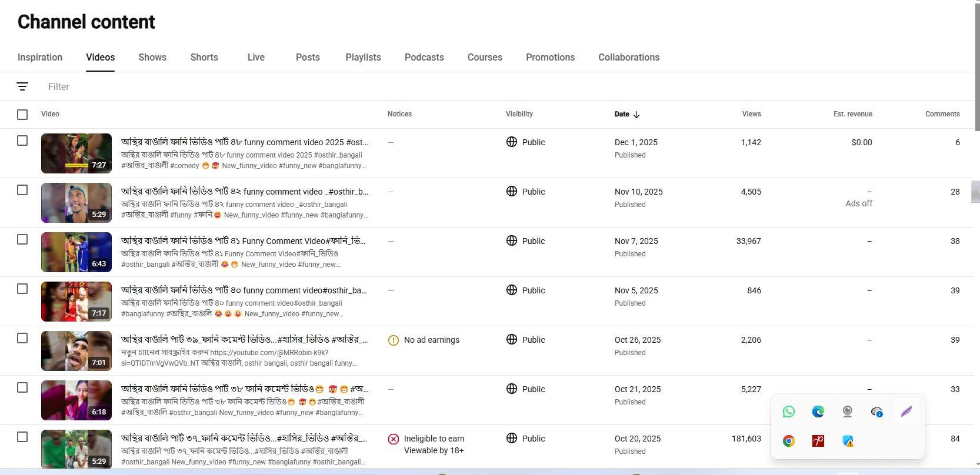Screen dimensions: 980x475
Task: Open Windows Security shield warning icon
Action: [848, 441]
